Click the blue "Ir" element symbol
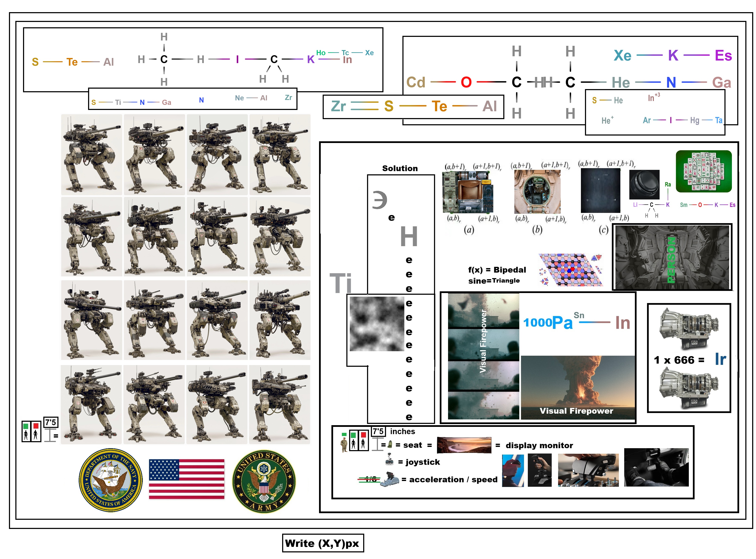The height and width of the screenshot is (559, 756). (720, 359)
